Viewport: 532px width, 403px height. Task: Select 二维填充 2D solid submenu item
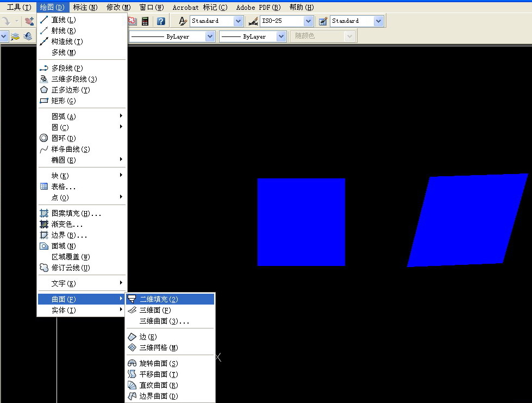pyautogui.click(x=170, y=299)
